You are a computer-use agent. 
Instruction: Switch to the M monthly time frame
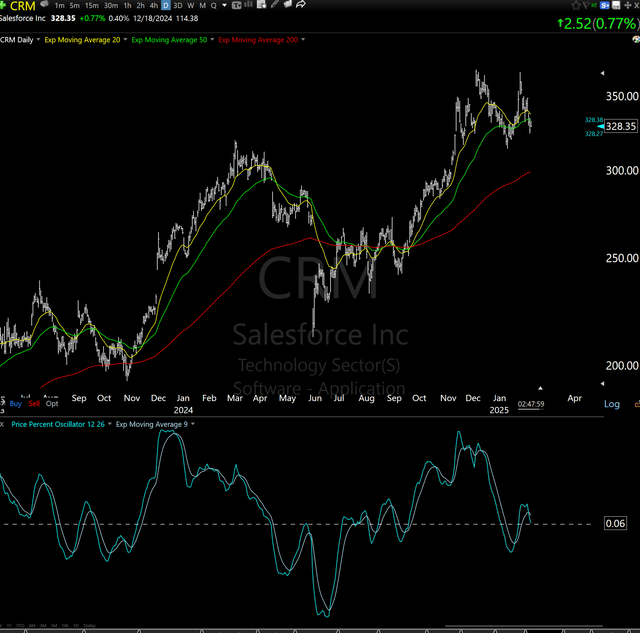202,5
